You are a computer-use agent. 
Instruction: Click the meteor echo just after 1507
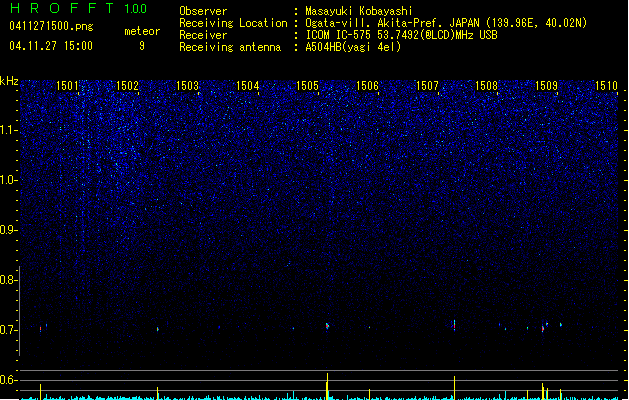(x=454, y=325)
